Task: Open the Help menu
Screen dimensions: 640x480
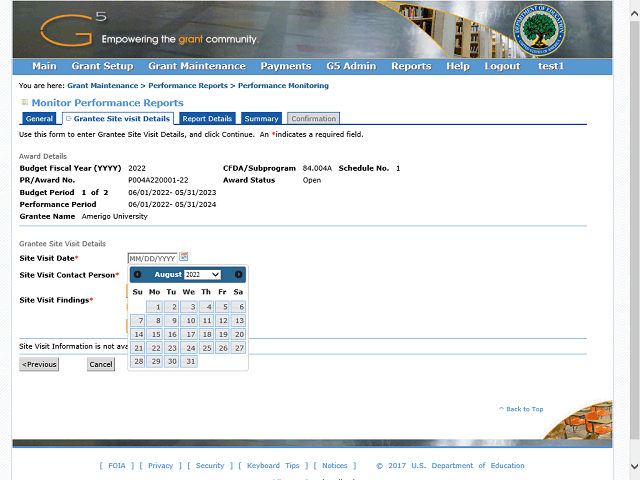Action: coord(458,66)
